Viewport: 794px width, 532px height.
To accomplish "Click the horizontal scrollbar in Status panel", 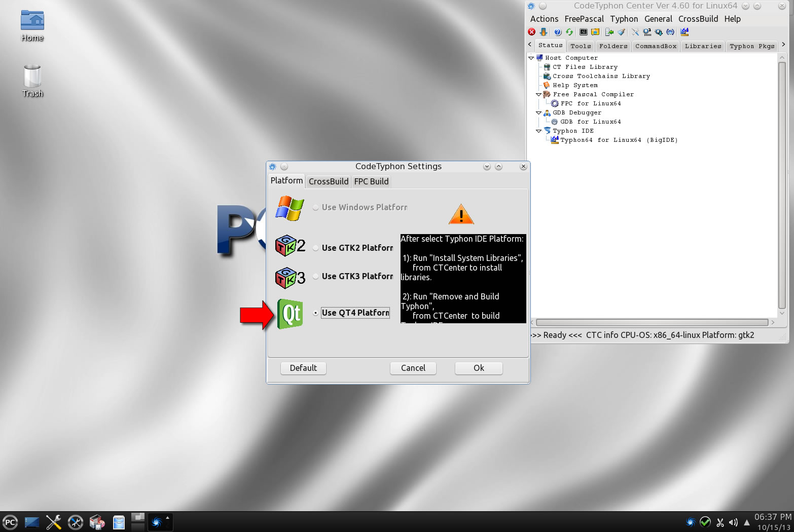I will coord(652,322).
